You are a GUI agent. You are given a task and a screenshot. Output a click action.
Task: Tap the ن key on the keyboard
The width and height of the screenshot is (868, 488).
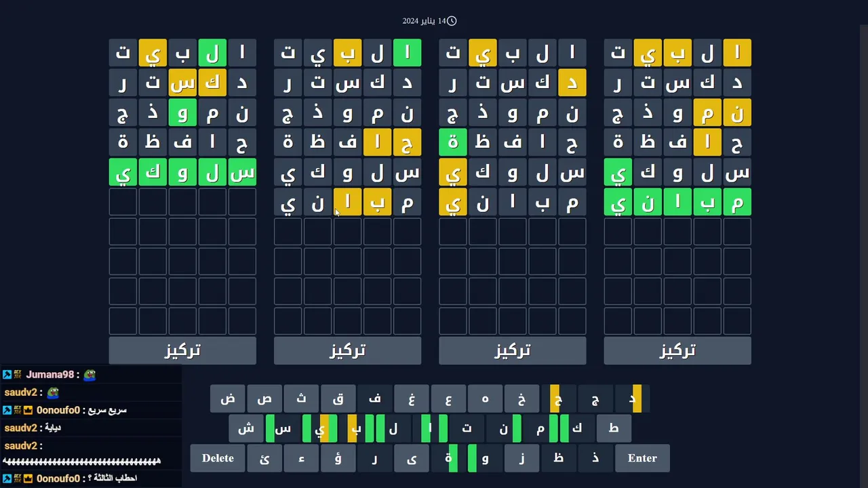503,428
